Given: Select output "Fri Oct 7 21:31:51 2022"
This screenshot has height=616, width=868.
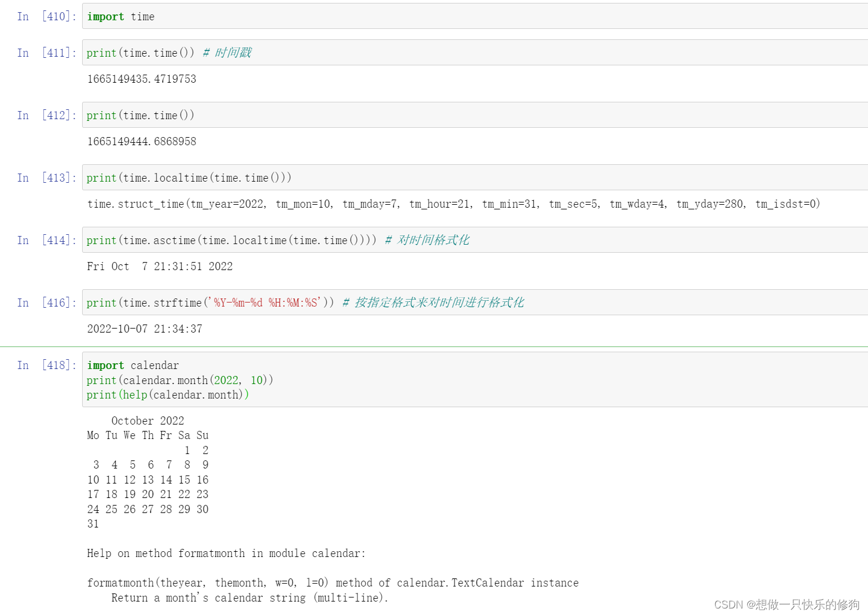Looking at the screenshot, I should click(160, 266).
